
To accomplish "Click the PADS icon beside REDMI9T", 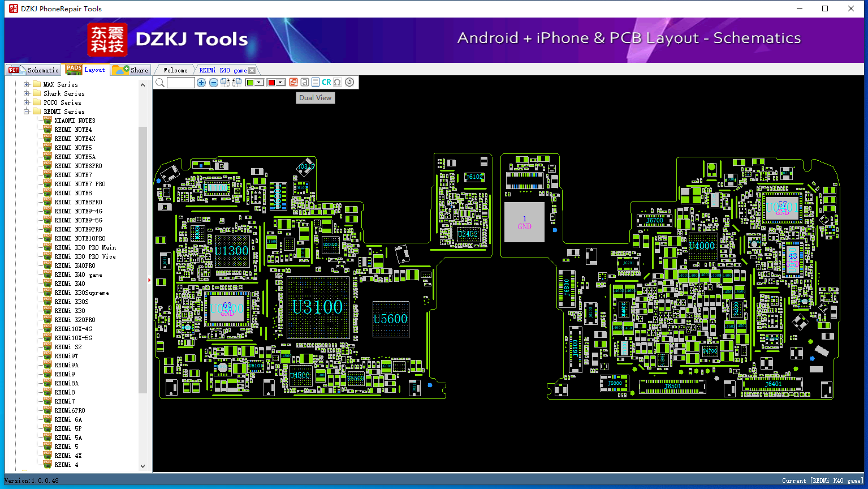I will (x=47, y=356).
